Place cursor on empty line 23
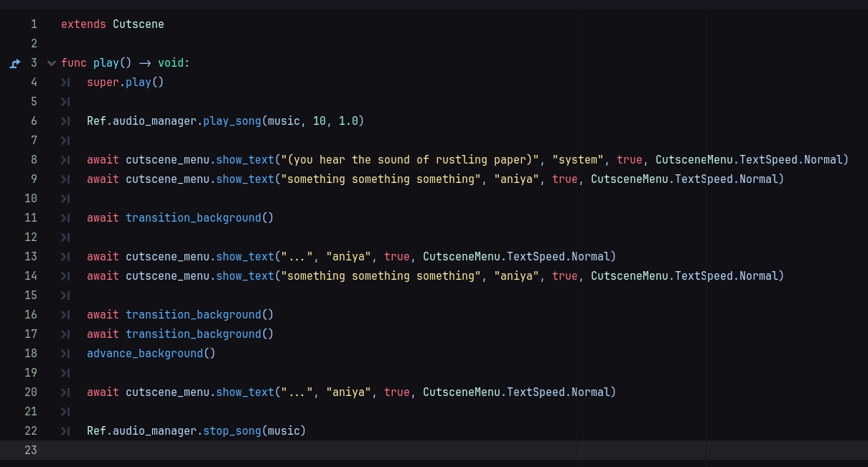The height and width of the screenshot is (467, 868). pos(287,451)
